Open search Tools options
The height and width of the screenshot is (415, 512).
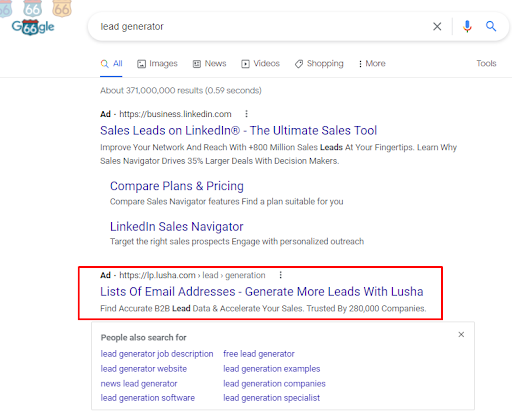click(486, 63)
